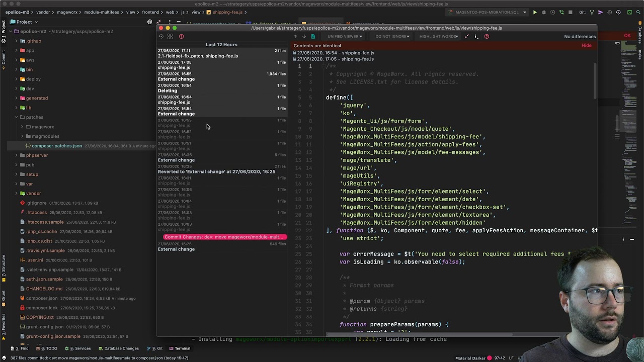Select composer.patches.json in the Project tree
Image resolution: width=644 pixels, height=362 pixels.
coord(57,146)
